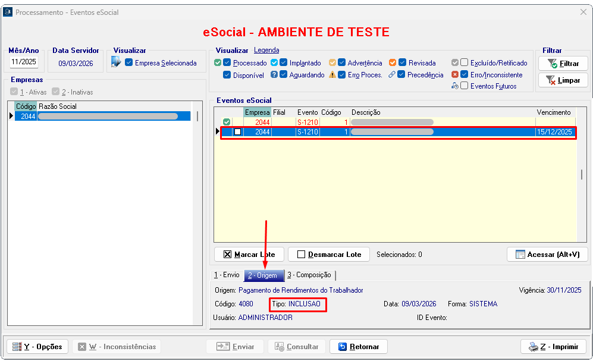Switch to the 1 - Envio tab

point(227,275)
